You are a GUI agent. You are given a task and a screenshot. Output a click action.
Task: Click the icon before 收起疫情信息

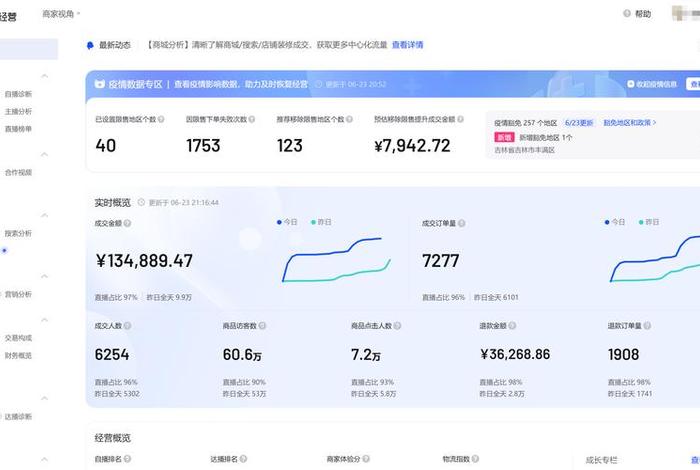(x=630, y=84)
